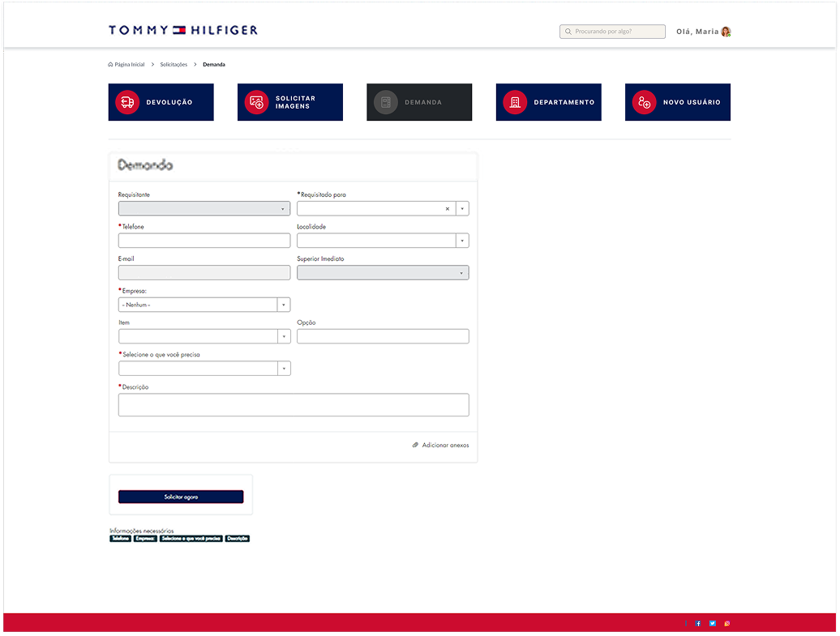Click the home icon in breadcrumb

pos(110,65)
